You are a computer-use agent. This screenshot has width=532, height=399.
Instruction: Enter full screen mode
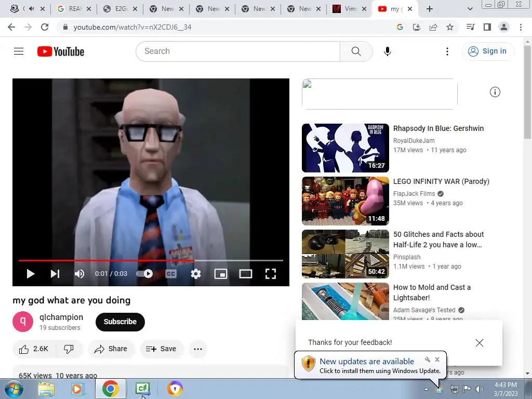pos(270,274)
